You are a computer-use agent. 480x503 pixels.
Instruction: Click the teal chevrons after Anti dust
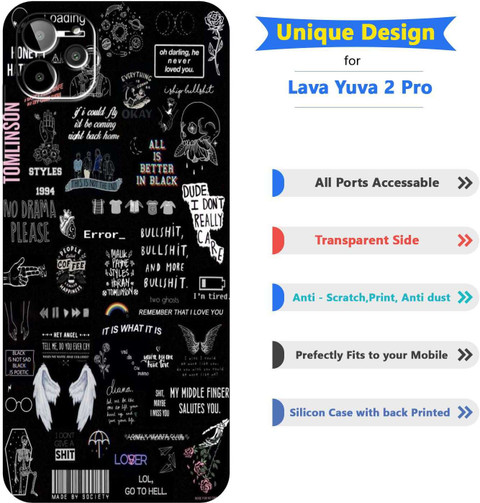(x=465, y=297)
